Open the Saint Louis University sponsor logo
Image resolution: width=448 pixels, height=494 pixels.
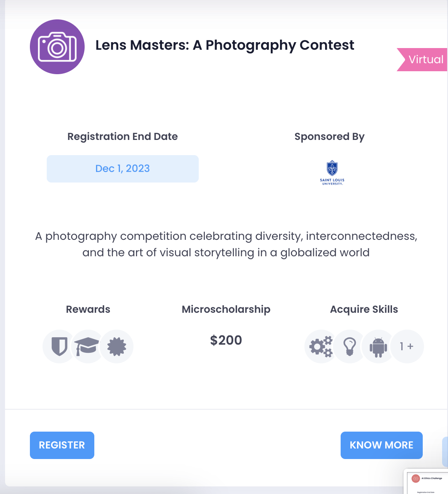[332, 173]
